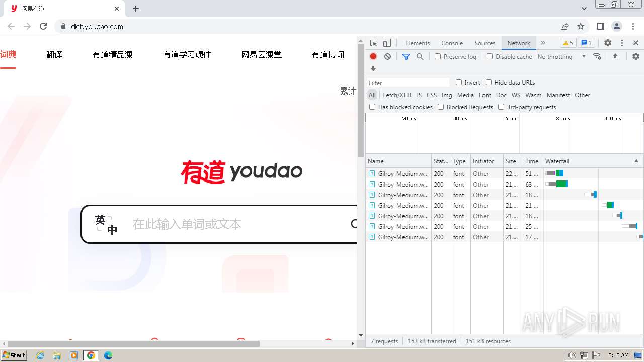The width and height of the screenshot is (644, 362).
Task: Bookmark this page with the star icon
Action: point(581,26)
